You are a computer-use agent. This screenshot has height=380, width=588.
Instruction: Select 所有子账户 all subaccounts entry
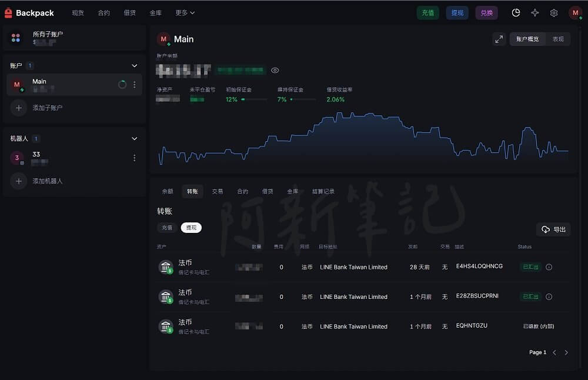click(x=74, y=38)
